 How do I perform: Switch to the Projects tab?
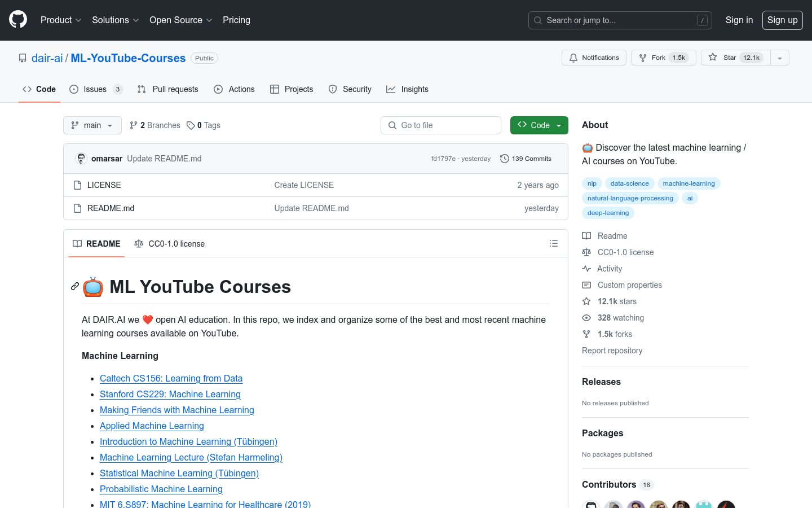pos(292,89)
